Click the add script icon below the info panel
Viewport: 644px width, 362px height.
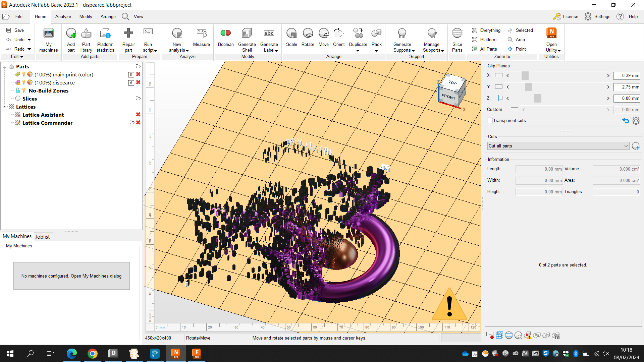tap(490, 336)
